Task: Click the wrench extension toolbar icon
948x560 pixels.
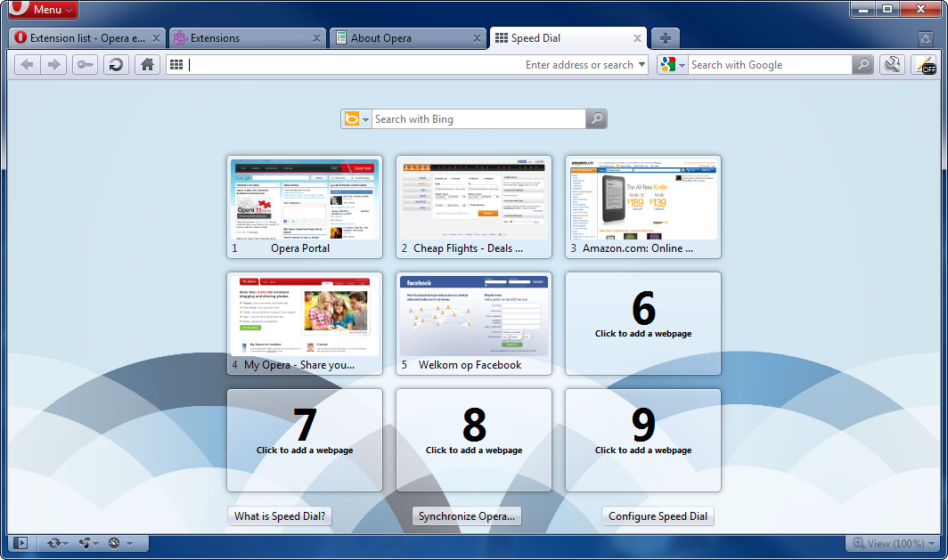Action: pyautogui.click(x=892, y=65)
